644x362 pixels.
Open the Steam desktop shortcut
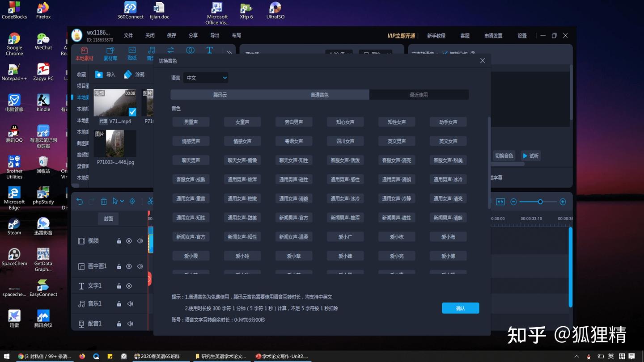pos(14,226)
